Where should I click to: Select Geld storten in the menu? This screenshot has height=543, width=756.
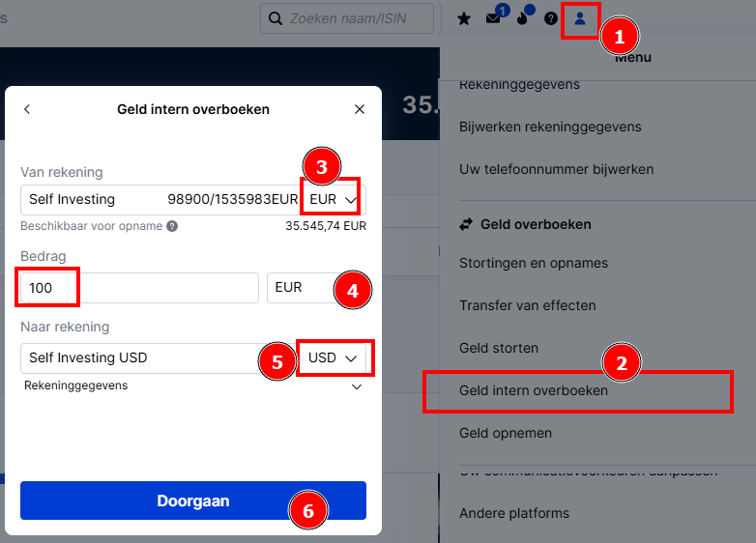tap(499, 348)
